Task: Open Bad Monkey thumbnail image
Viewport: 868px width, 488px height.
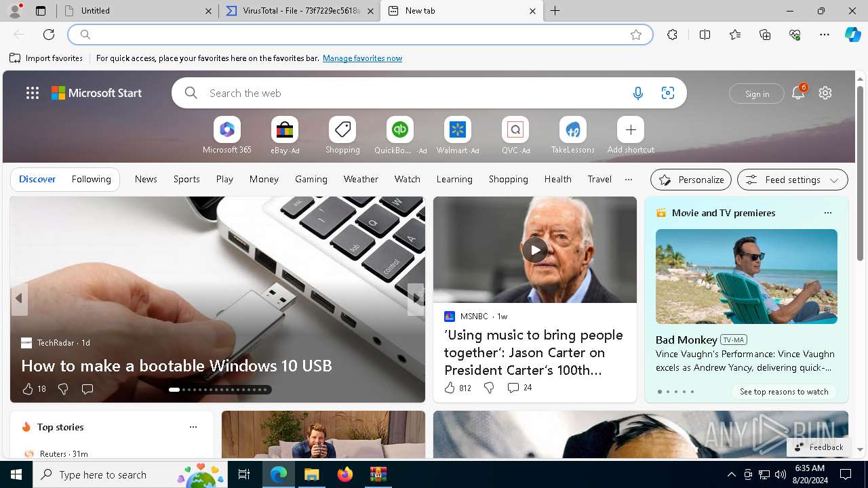Action: 747,277
